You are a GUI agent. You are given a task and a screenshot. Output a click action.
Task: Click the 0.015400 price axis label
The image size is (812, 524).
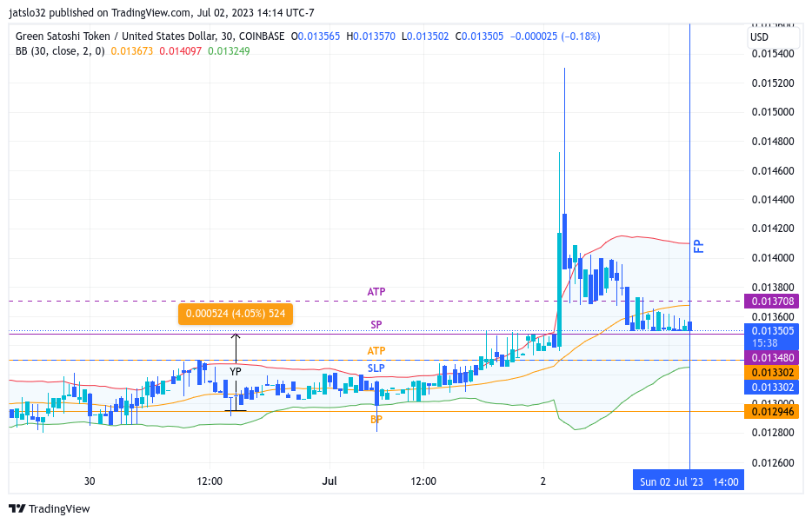773,54
